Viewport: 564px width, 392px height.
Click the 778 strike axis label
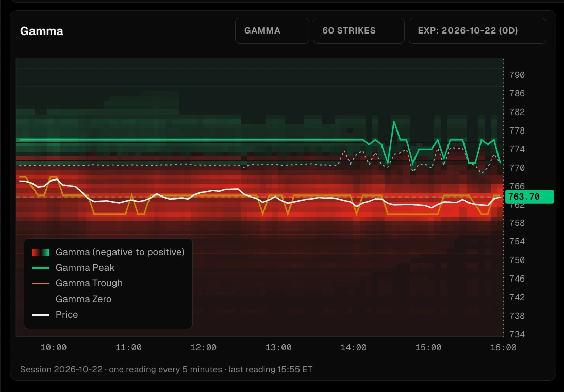click(517, 130)
